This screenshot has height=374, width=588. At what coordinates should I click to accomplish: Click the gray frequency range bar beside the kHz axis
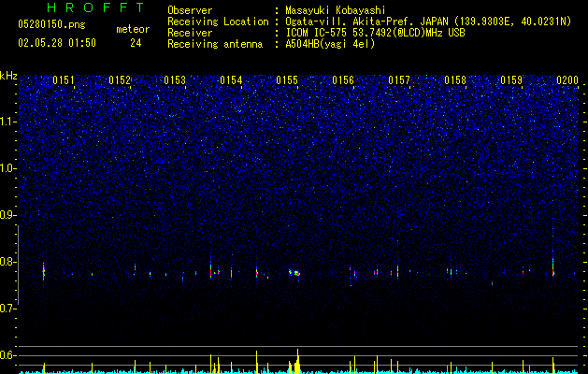coord(18,265)
